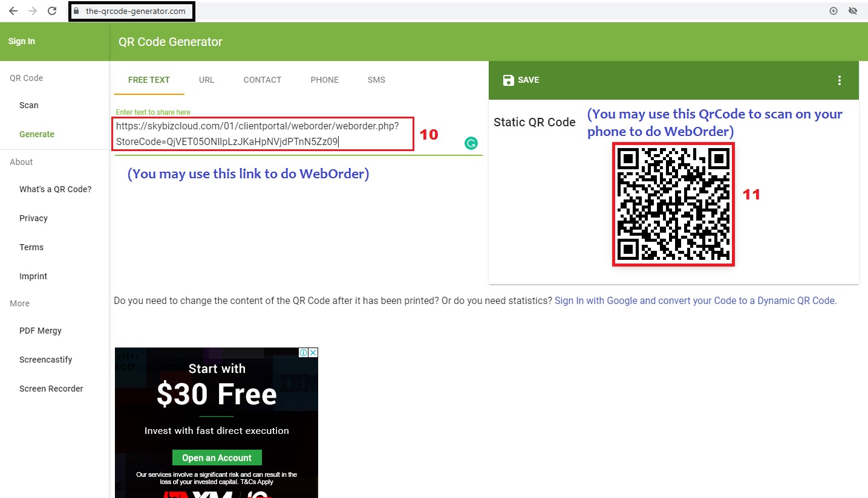
Task: Click Sign In in the sidebar header
Action: pyautogui.click(x=22, y=41)
